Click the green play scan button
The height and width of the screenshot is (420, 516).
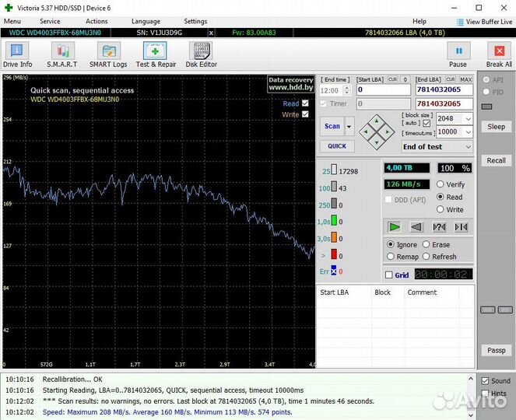pyautogui.click(x=395, y=227)
